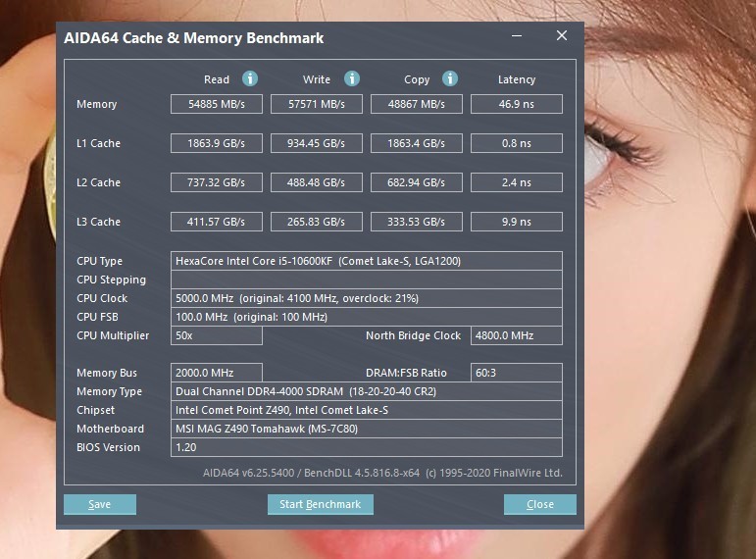
Task: Select the North Bridge Clock 4800.0 MHz field
Action: pos(516,335)
